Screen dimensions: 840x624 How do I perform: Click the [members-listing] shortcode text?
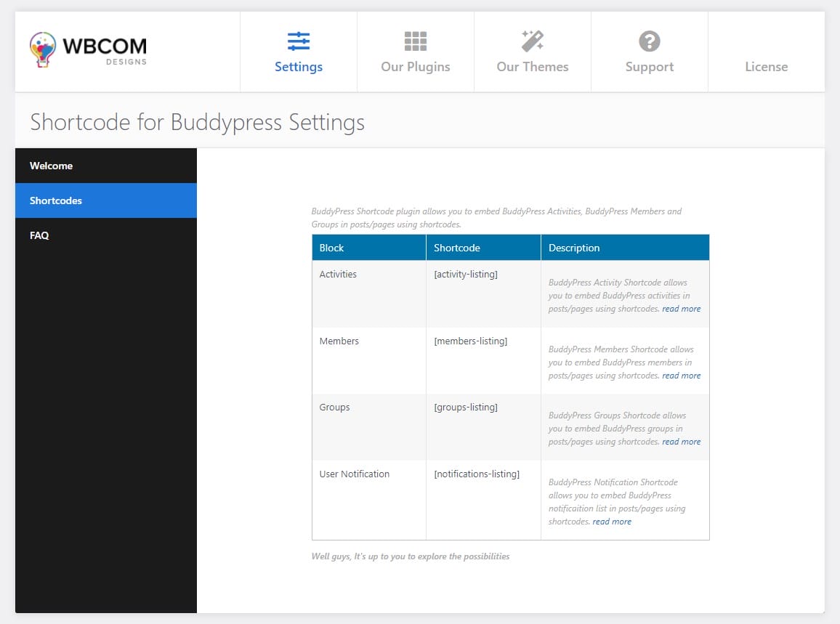[x=470, y=341]
